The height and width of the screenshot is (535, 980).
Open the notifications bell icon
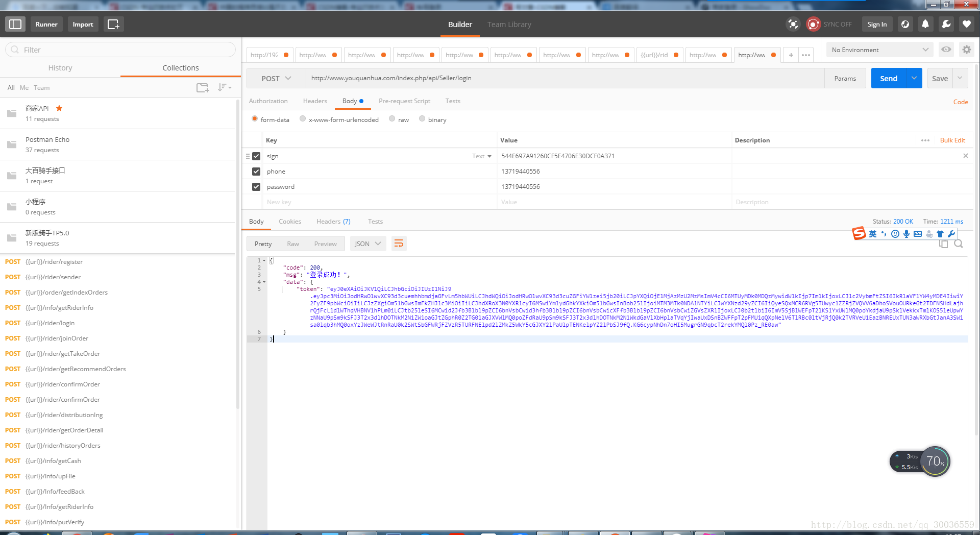[x=925, y=24]
